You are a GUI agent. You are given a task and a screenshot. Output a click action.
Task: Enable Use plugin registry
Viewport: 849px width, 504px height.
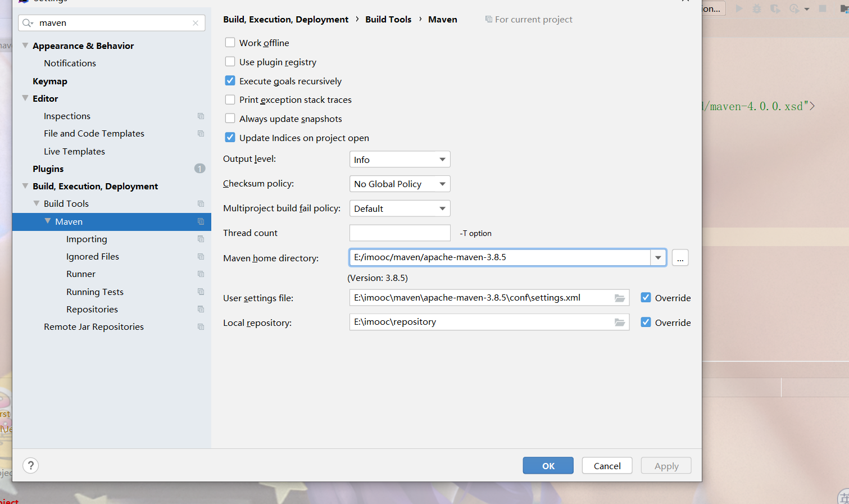[x=230, y=61]
